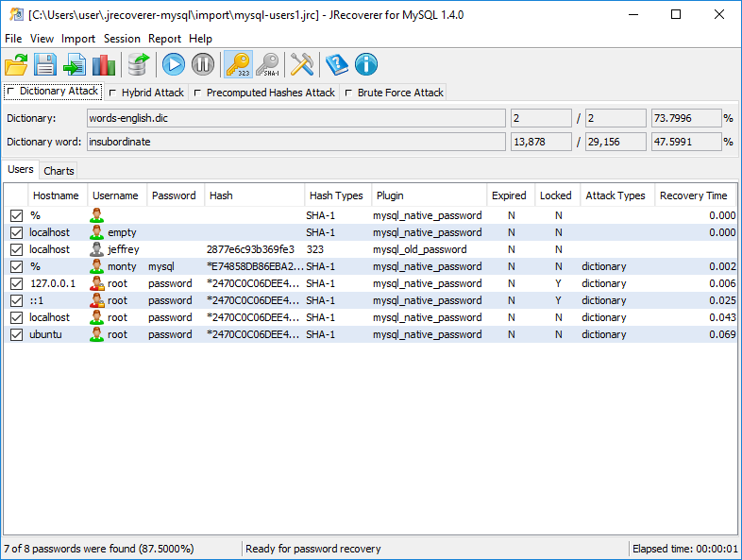742x560 pixels.
Task: Click the total words field 29,156
Action: (616, 142)
